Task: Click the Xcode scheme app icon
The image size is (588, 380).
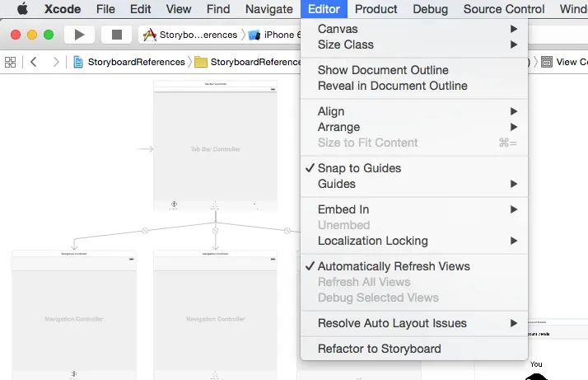Action: [150, 35]
